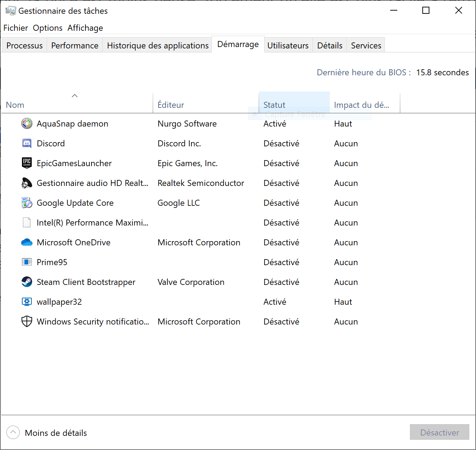Click the Haut impact for wallpaper32
Viewport: 476px width, 450px height.
point(343,302)
